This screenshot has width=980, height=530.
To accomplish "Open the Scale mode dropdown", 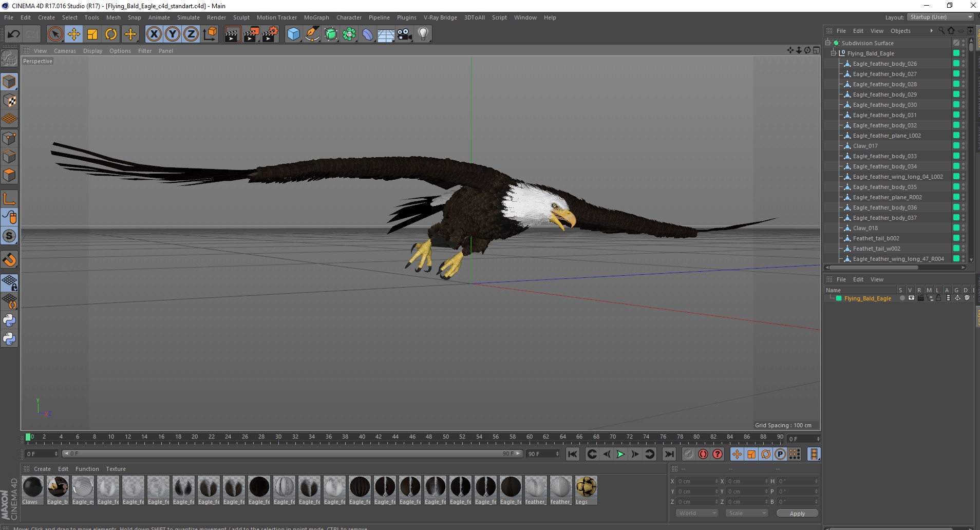I will click(x=747, y=513).
